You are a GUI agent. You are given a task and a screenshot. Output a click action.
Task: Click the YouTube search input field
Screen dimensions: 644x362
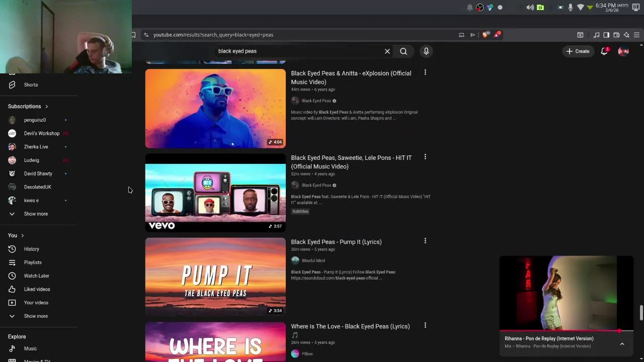tap(299, 51)
